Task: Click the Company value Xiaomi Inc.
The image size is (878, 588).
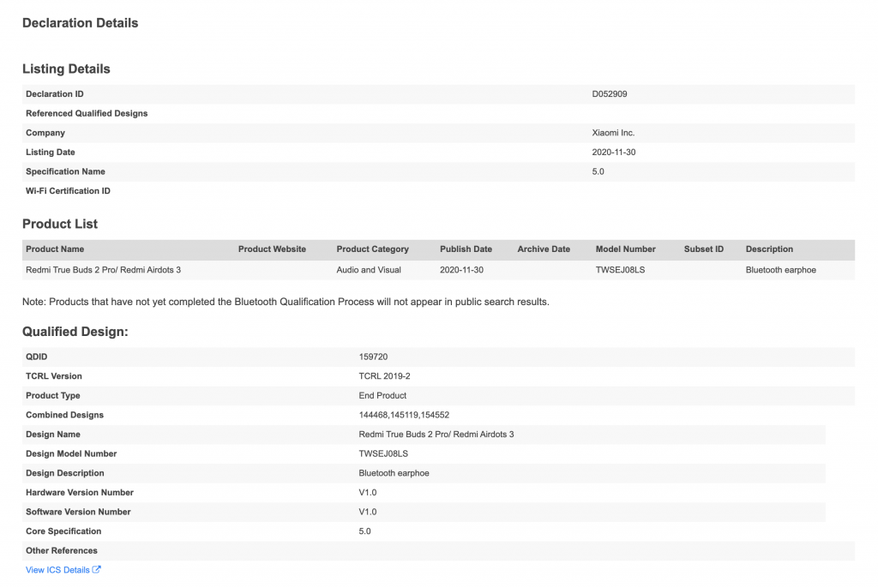Action: click(x=613, y=133)
